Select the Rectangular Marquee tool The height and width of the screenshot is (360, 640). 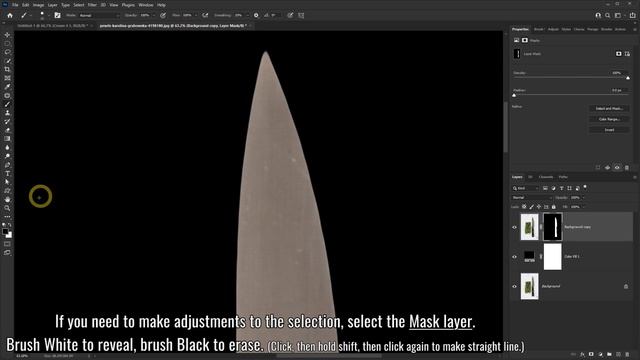[7, 43]
